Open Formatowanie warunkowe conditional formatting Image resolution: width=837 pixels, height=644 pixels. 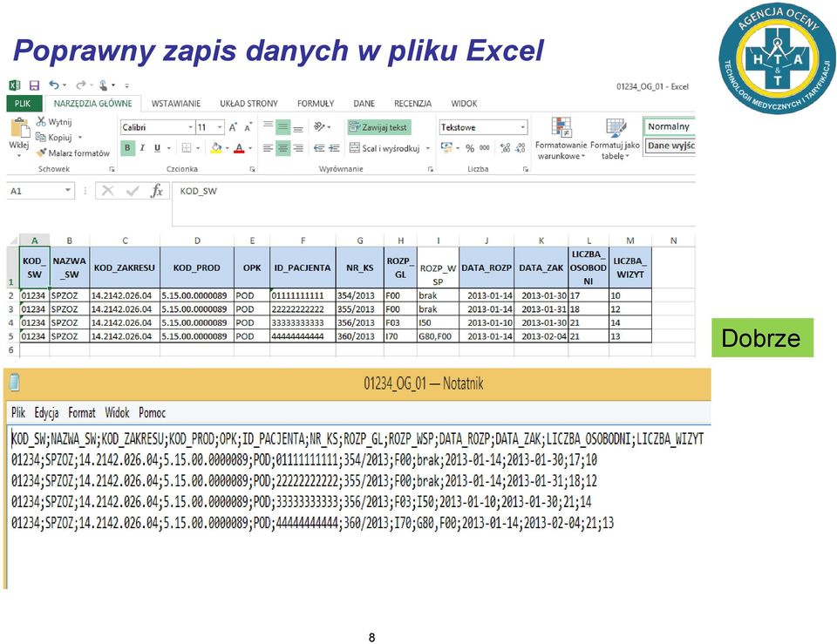tap(561, 139)
